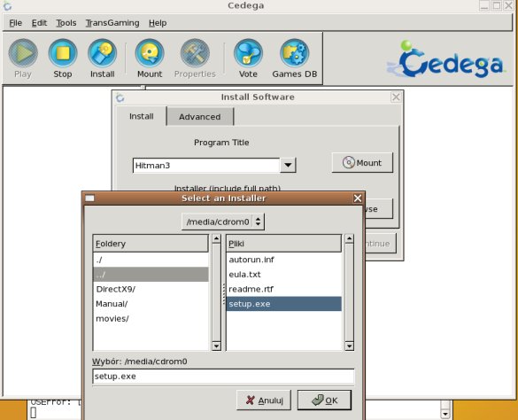Image resolution: width=518 pixels, height=420 pixels.
Task: Click the Stop toolbar icon
Action: [x=63, y=53]
